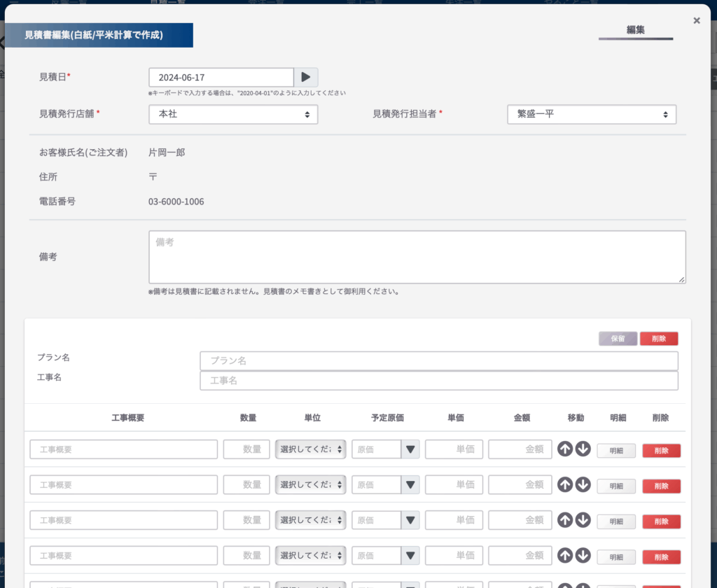The height and width of the screenshot is (588, 717).
Task: Open the 見積発行店舗 dropdown showing 本社
Action: click(x=233, y=114)
